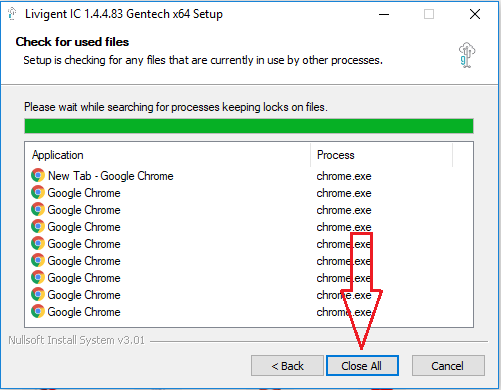
Task: Click the disabled maximize button
Action: click(x=429, y=14)
